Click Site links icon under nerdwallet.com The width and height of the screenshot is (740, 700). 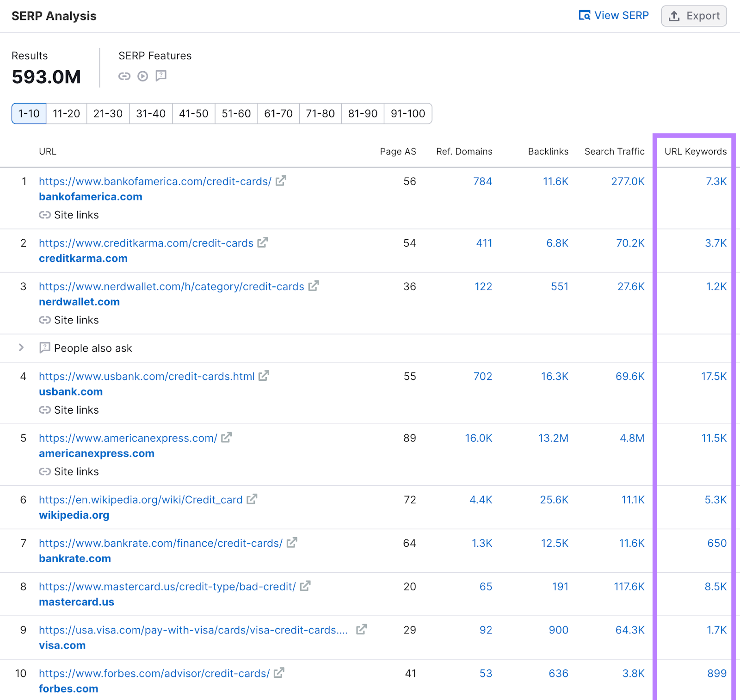click(45, 320)
